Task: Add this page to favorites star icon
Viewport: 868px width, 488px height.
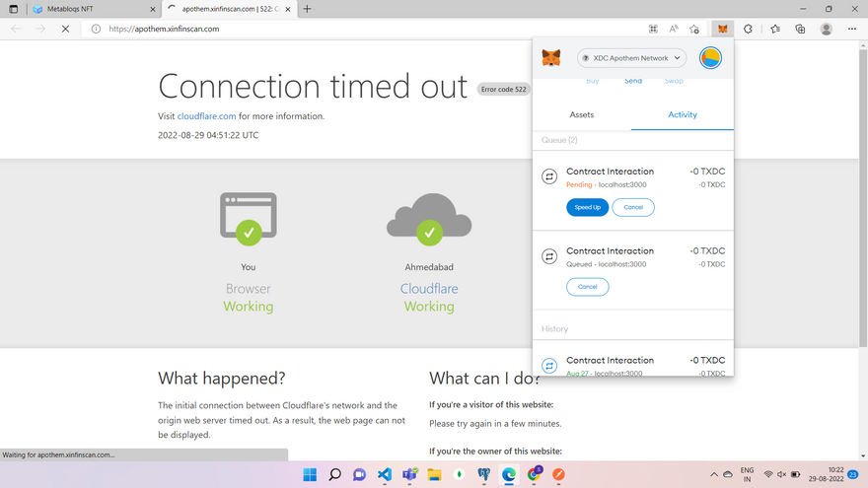Action: pos(695,30)
